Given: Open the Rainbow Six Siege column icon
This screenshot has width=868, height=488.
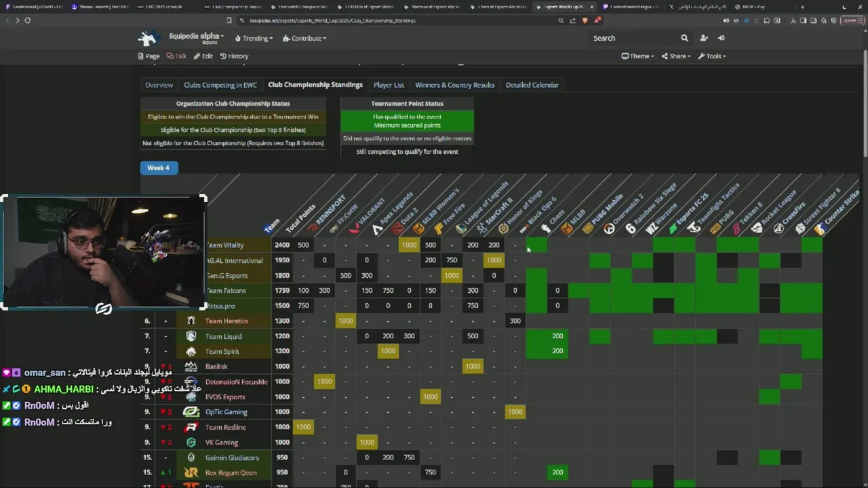Looking at the screenshot, I should tap(631, 228).
